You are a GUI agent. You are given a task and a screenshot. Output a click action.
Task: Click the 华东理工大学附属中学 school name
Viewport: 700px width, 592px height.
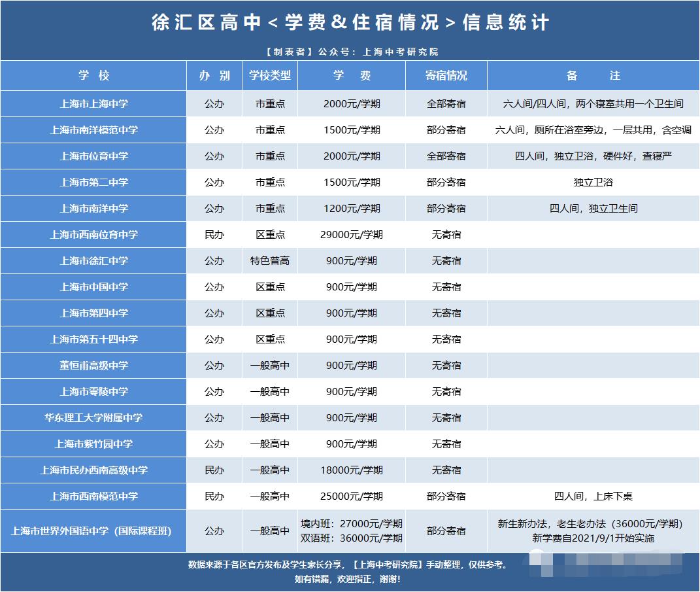coord(93,417)
